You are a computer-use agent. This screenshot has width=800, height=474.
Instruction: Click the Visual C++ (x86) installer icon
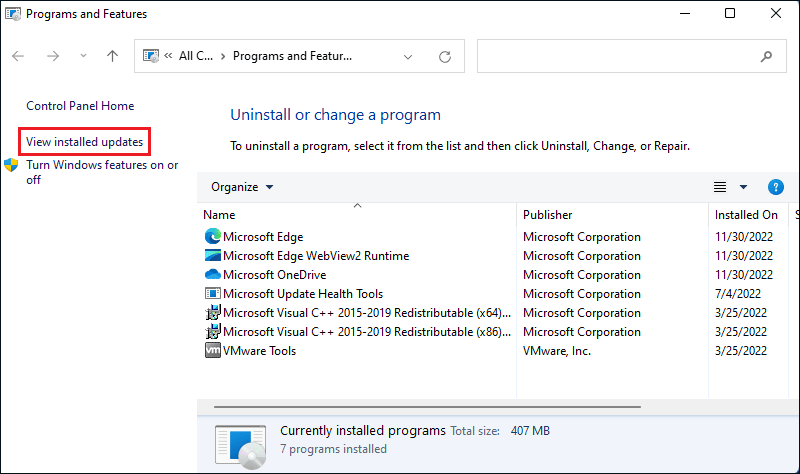(213, 331)
